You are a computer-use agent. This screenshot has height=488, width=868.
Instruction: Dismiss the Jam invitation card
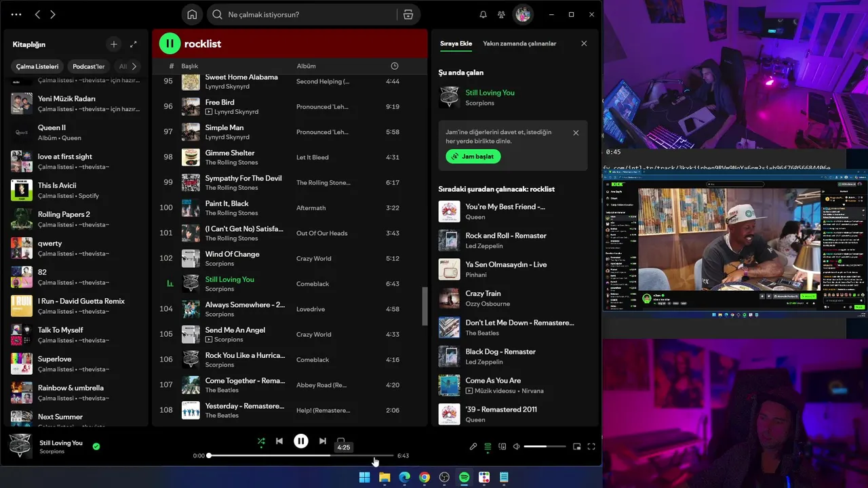576,133
